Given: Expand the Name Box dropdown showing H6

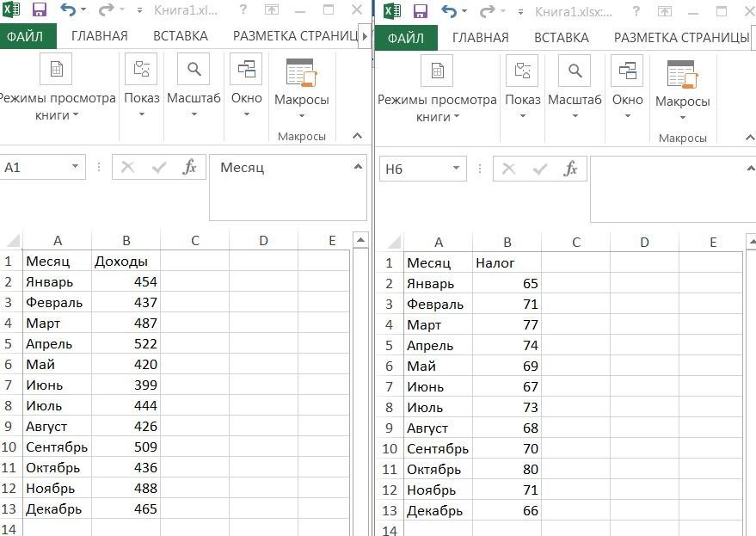Looking at the screenshot, I should click(457, 169).
